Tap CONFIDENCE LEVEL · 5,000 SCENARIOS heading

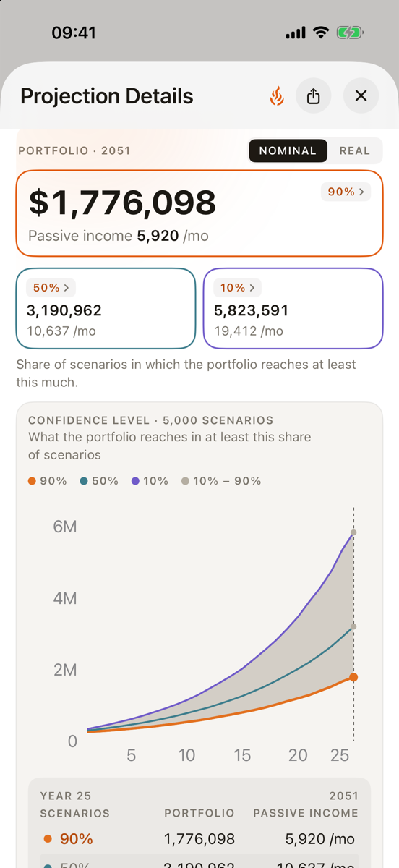pos(151,420)
